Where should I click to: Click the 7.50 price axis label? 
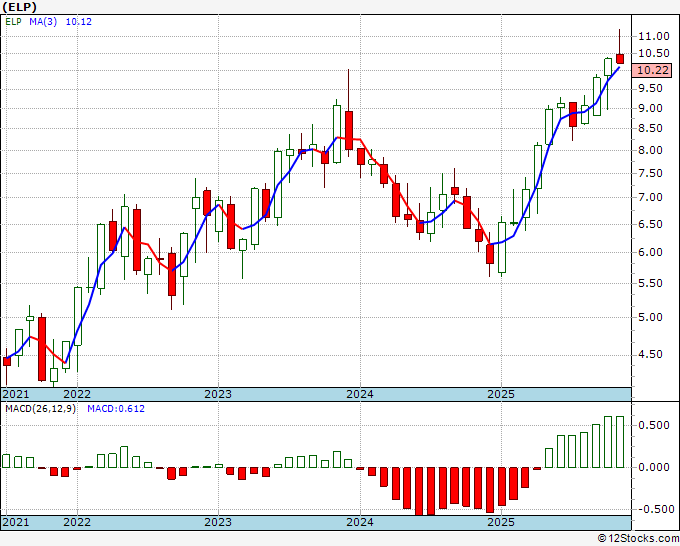(651, 173)
